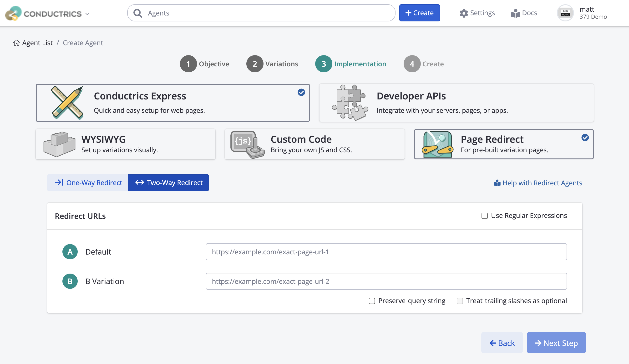
Task: Go to step 1 Objective
Action: (188, 64)
